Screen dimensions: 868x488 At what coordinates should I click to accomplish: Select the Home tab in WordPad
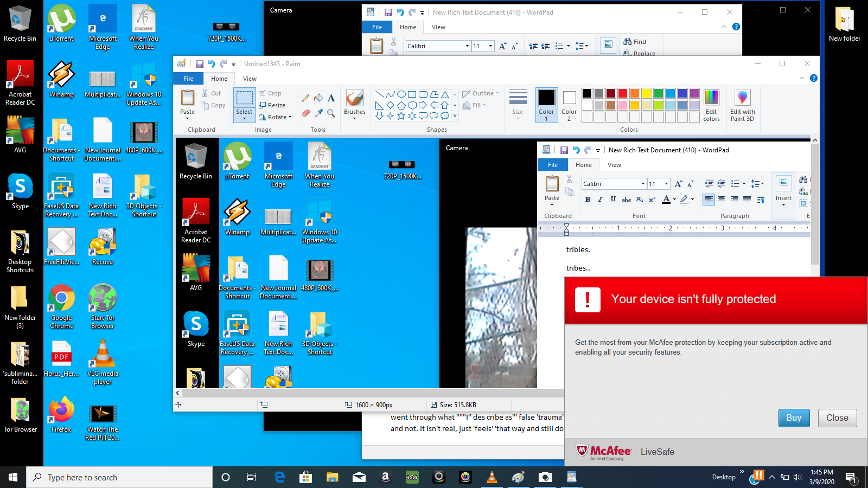(x=408, y=27)
